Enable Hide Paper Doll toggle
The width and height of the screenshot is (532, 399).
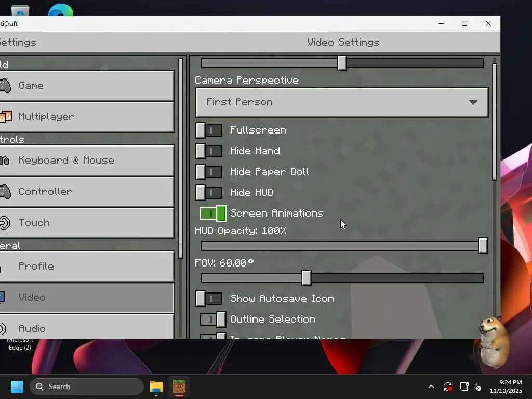coord(209,171)
